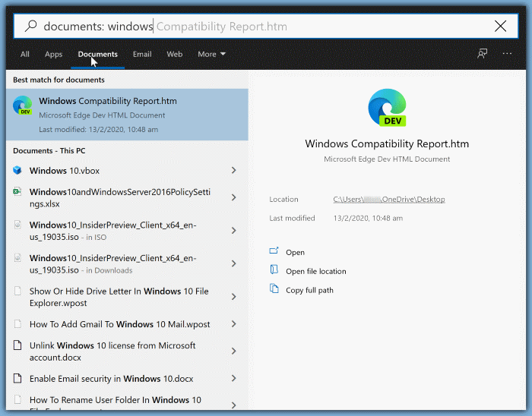The height and width of the screenshot is (416, 532).
Task: Switch to the Apps tab
Action: 54,54
